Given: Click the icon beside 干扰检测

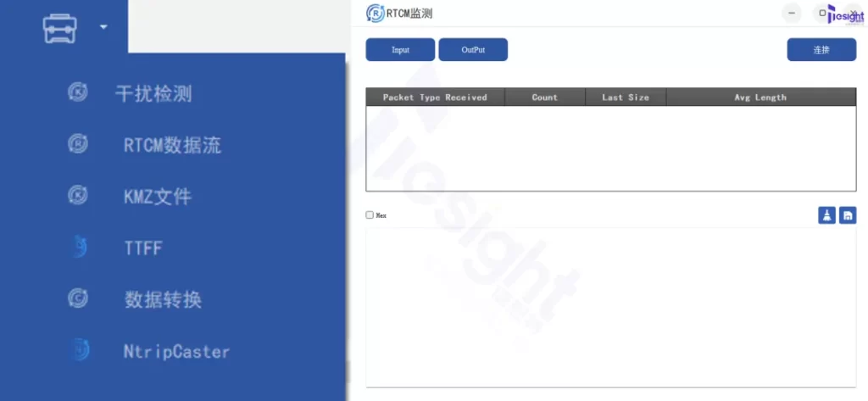Looking at the screenshot, I should (78, 92).
